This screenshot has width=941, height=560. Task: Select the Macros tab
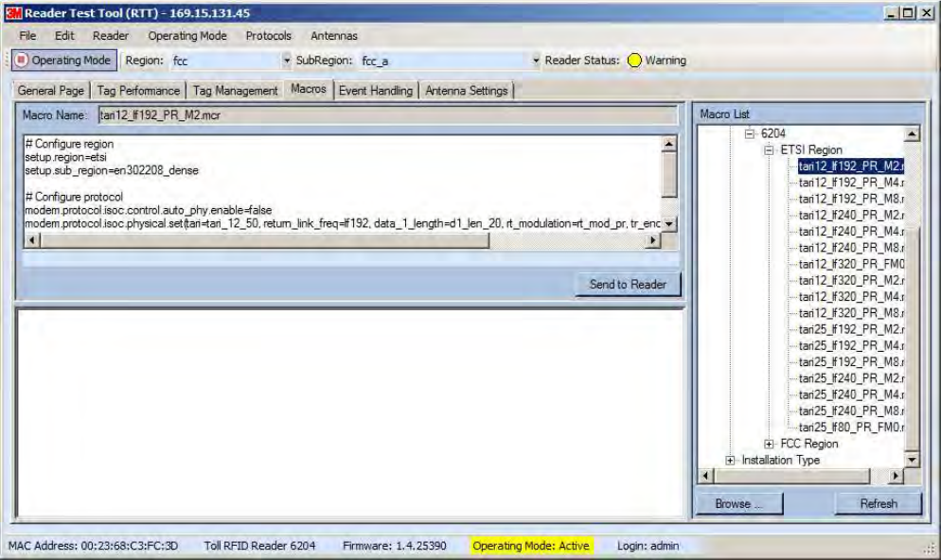pos(309,89)
